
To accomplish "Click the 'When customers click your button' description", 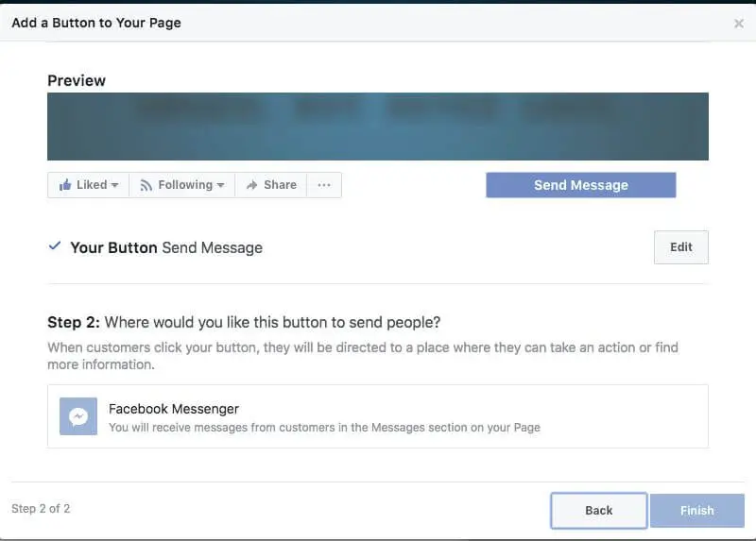I will coord(363,356).
